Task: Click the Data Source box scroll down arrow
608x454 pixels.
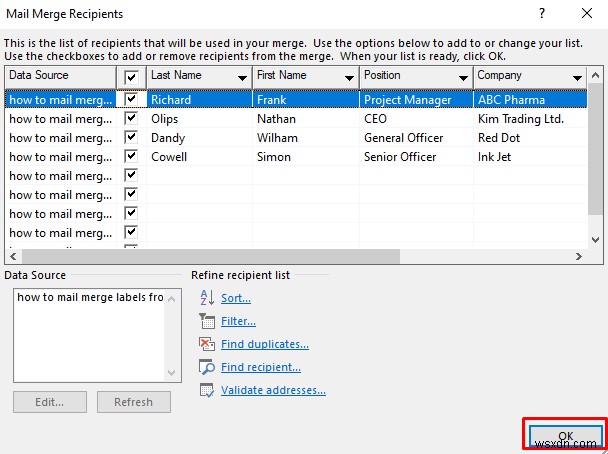Action: click(x=171, y=373)
